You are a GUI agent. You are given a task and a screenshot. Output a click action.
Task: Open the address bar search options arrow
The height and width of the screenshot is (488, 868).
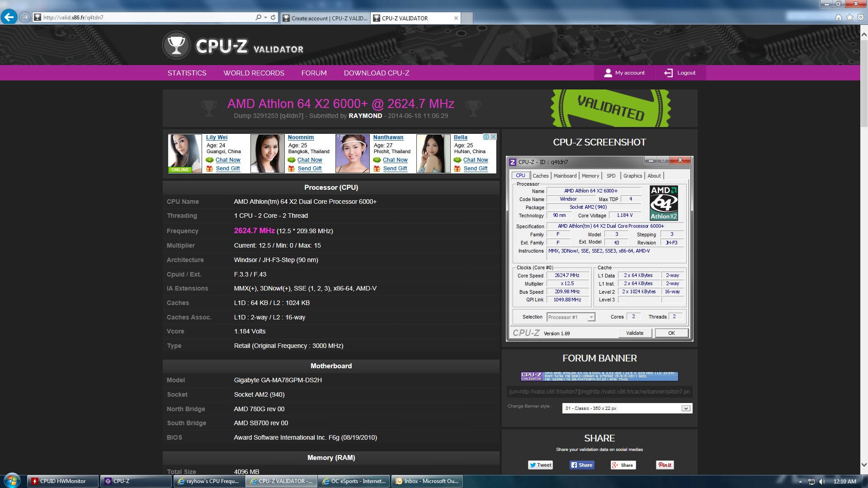click(265, 18)
